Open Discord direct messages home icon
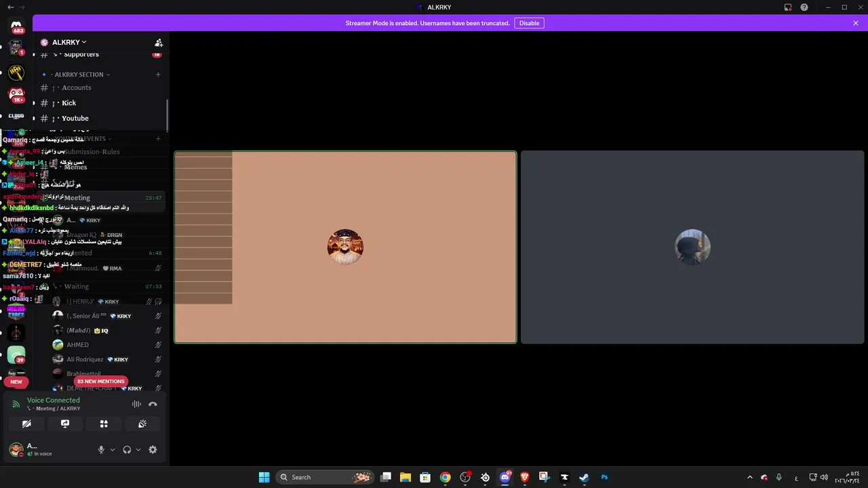 click(x=16, y=26)
